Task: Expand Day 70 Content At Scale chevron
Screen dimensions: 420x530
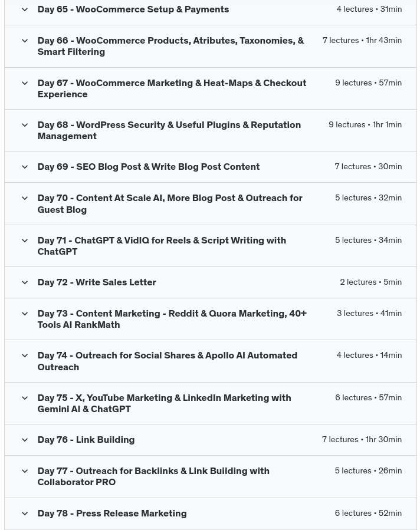Action: 25,198
